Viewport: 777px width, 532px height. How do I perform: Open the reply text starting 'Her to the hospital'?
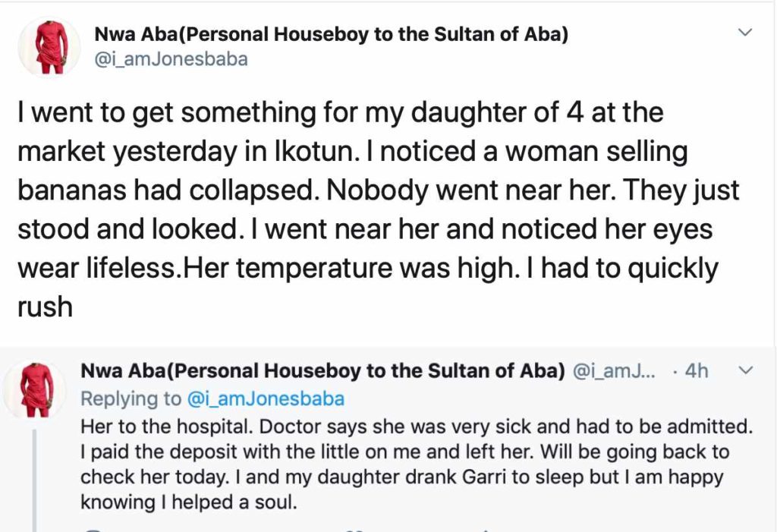click(417, 464)
